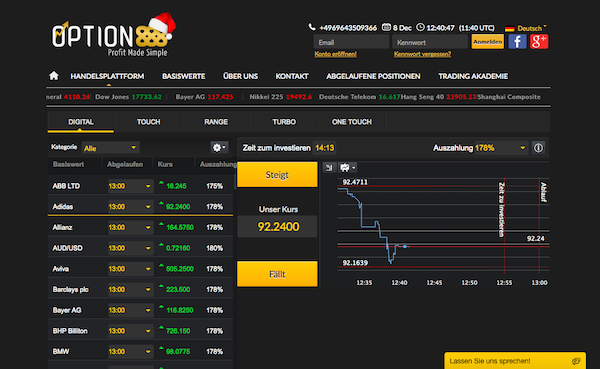Open the Deutsch language dropdown
Screen dimensions: 600x369
tap(532, 28)
